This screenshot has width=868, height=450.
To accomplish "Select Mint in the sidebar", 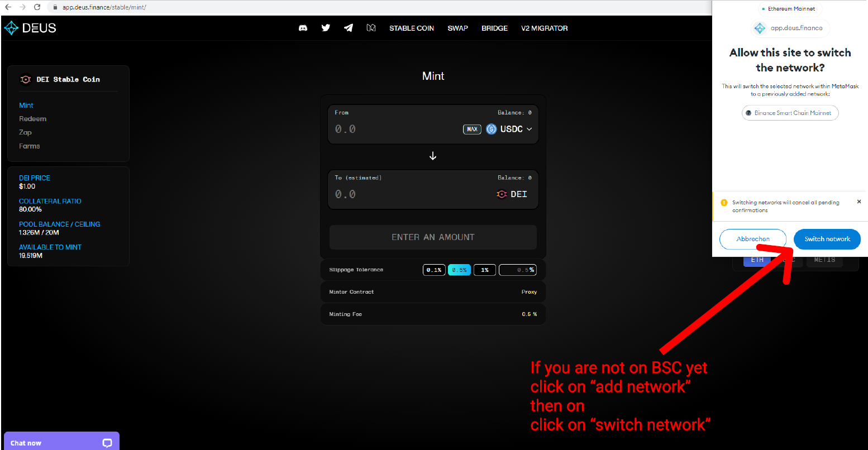I will tap(26, 106).
